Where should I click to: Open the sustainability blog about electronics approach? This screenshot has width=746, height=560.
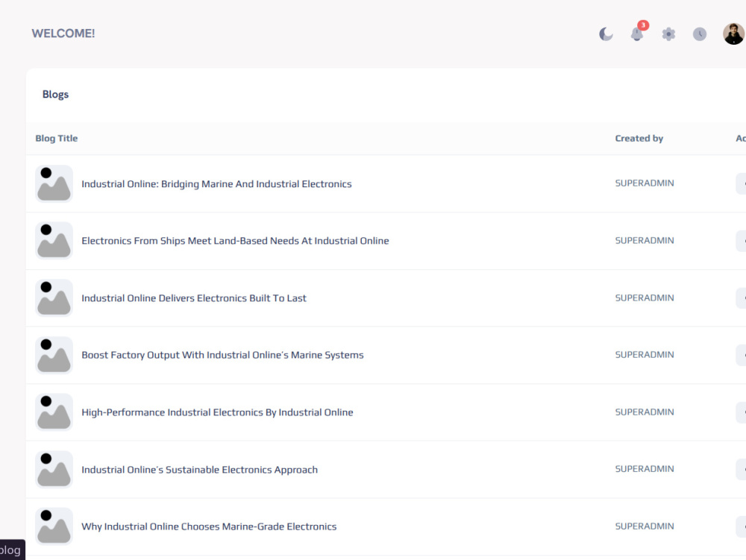199,469
